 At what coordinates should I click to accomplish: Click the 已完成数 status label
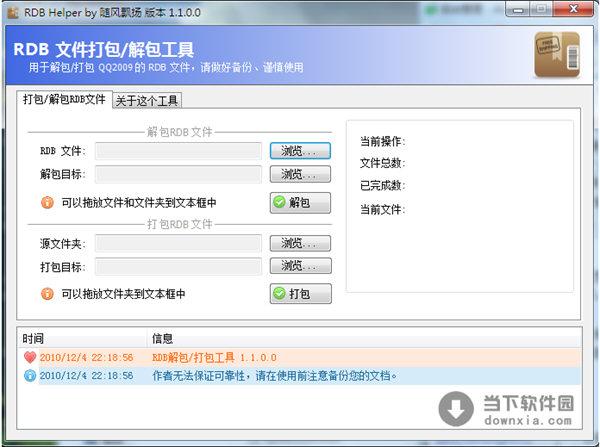pos(382,185)
